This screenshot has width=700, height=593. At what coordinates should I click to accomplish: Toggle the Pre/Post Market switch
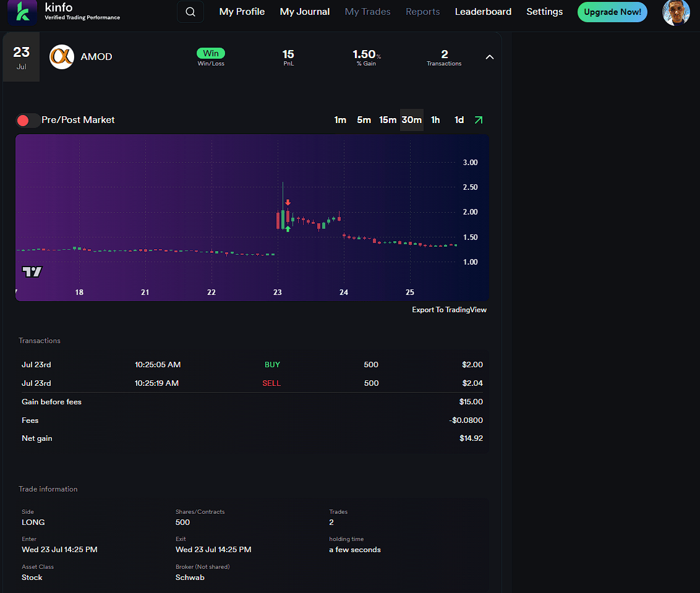coord(28,121)
